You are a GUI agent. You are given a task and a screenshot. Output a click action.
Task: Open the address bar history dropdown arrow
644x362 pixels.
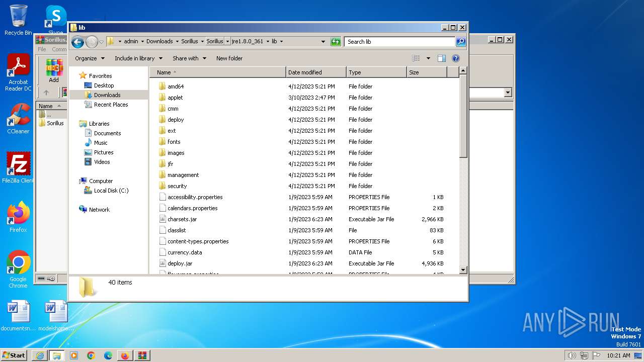coord(323,42)
